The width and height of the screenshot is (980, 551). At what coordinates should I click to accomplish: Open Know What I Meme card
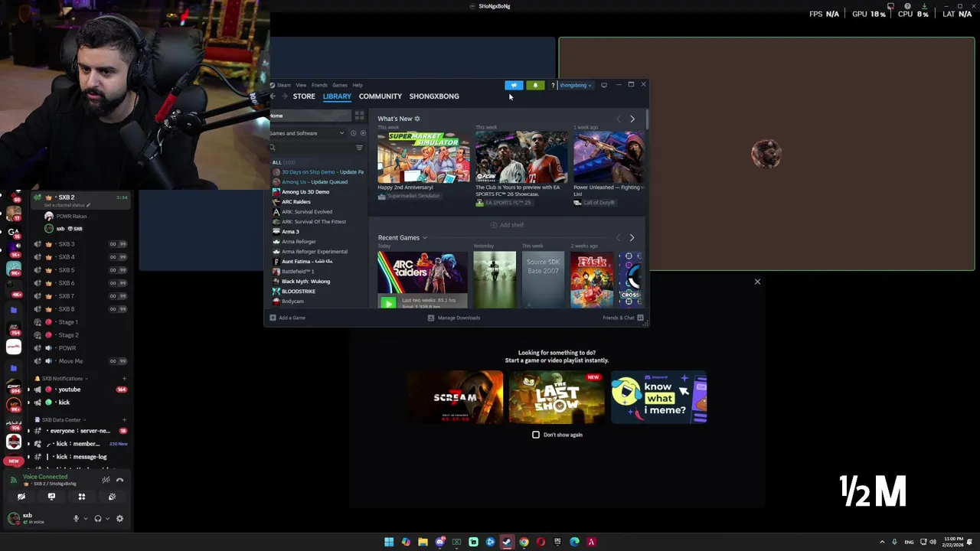(x=658, y=397)
